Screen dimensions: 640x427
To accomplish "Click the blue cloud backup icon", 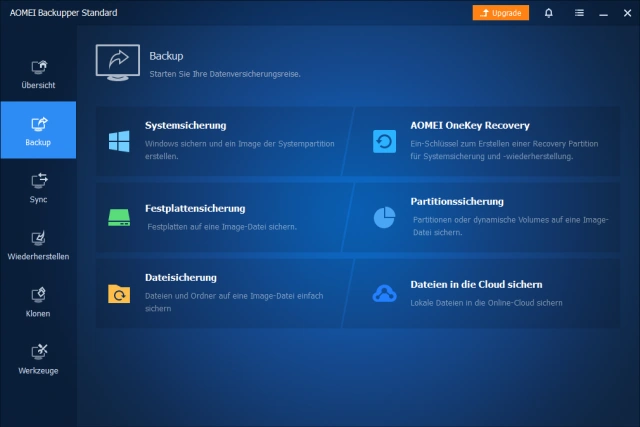I will click(x=384, y=293).
